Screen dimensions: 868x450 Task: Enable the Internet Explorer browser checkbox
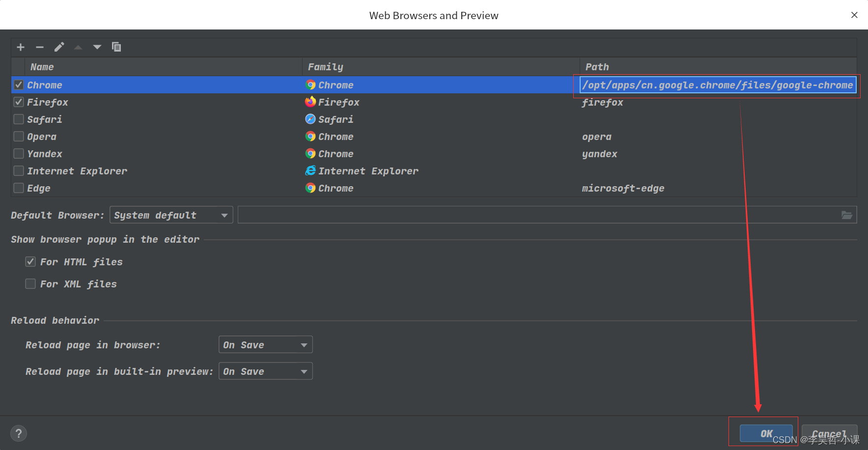pos(19,171)
